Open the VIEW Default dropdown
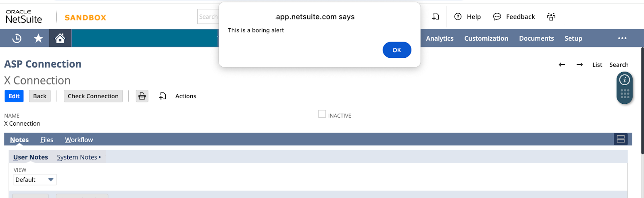This screenshot has width=644, height=198. (x=35, y=180)
